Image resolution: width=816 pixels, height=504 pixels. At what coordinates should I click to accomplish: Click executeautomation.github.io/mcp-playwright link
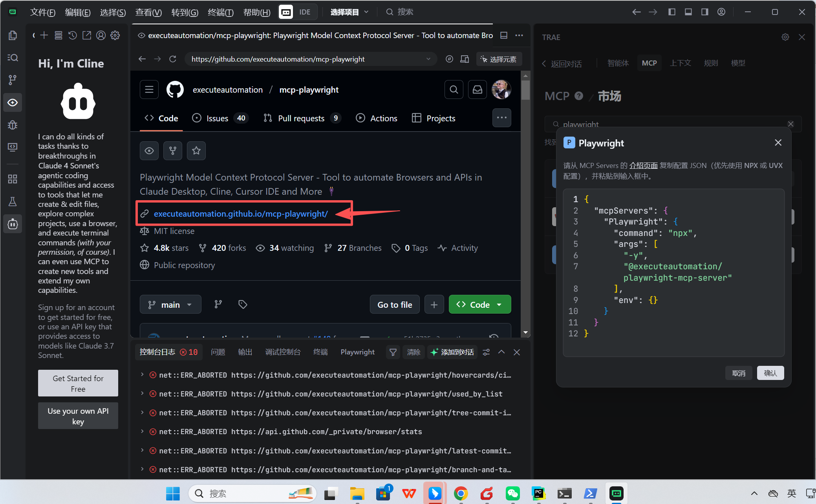241,214
